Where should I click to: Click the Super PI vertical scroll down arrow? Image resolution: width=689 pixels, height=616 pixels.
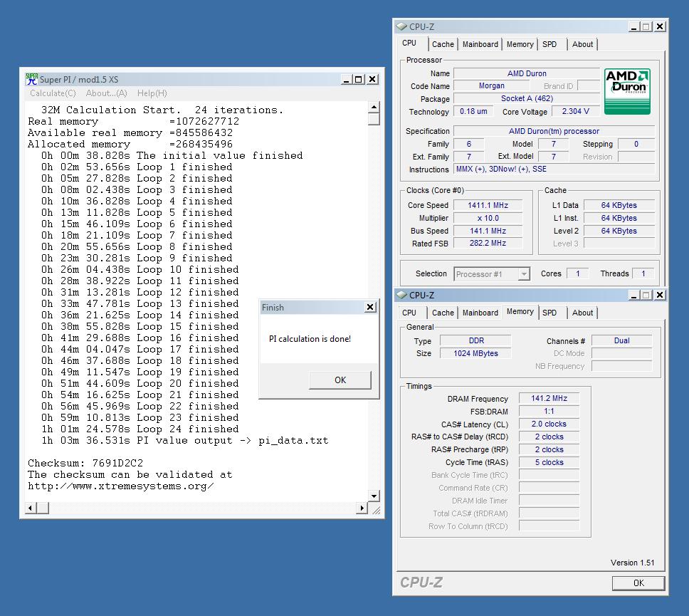[374, 496]
